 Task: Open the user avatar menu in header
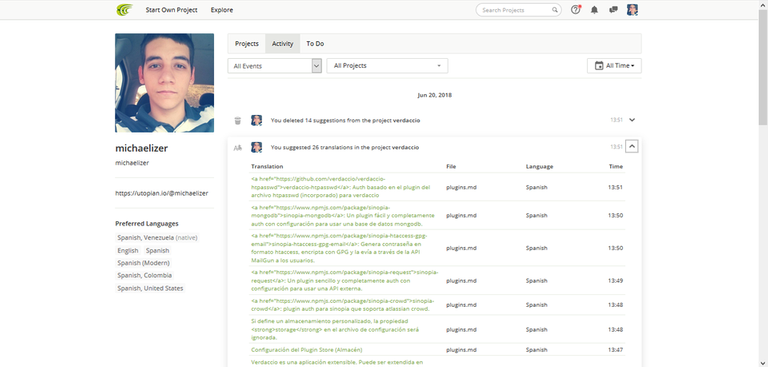[x=632, y=10]
